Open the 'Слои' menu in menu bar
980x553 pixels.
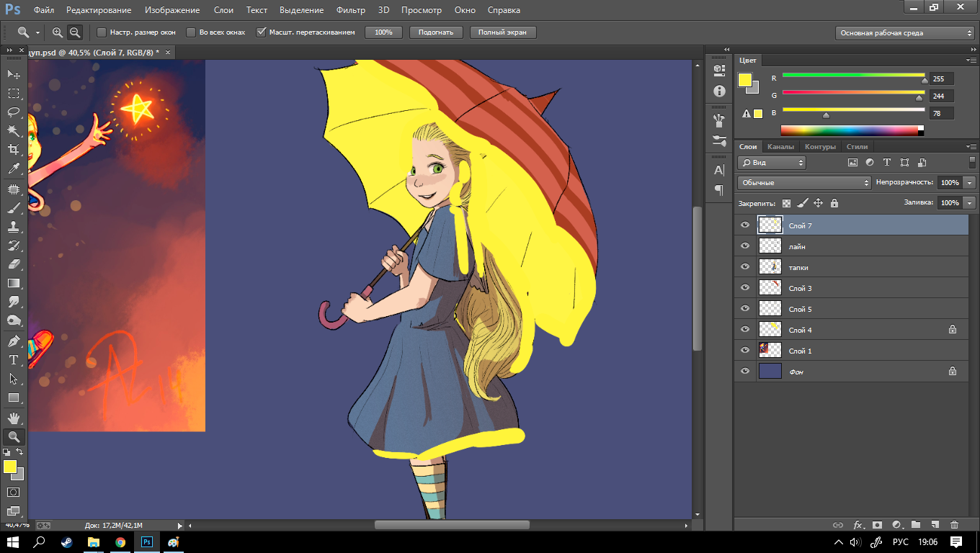coord(223,10)
